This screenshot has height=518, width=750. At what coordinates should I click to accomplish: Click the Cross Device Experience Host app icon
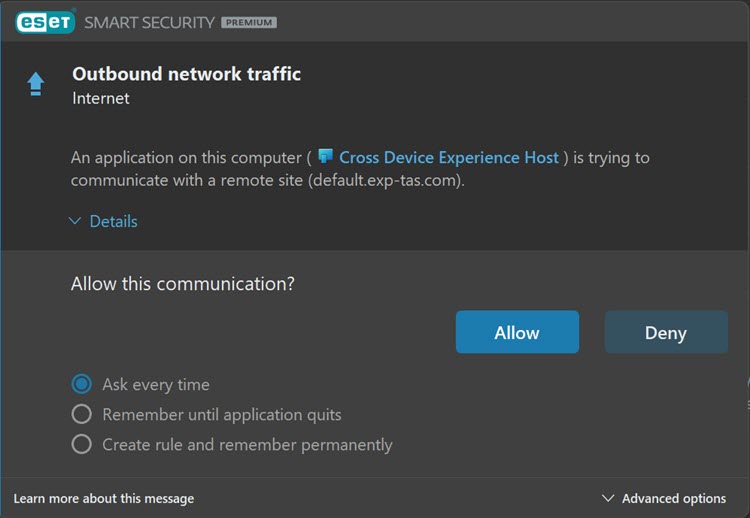pyautogui.click(x=325, y=157)
